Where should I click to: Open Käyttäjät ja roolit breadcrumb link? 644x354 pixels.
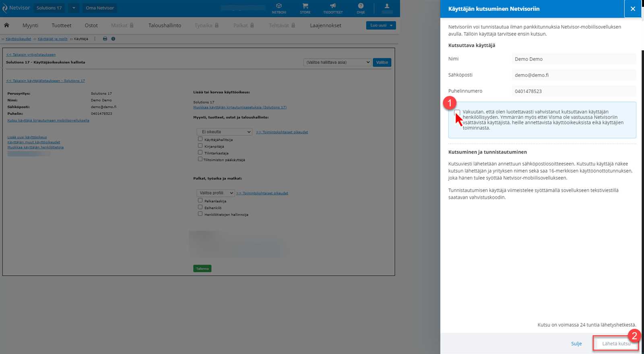point(53,39)
